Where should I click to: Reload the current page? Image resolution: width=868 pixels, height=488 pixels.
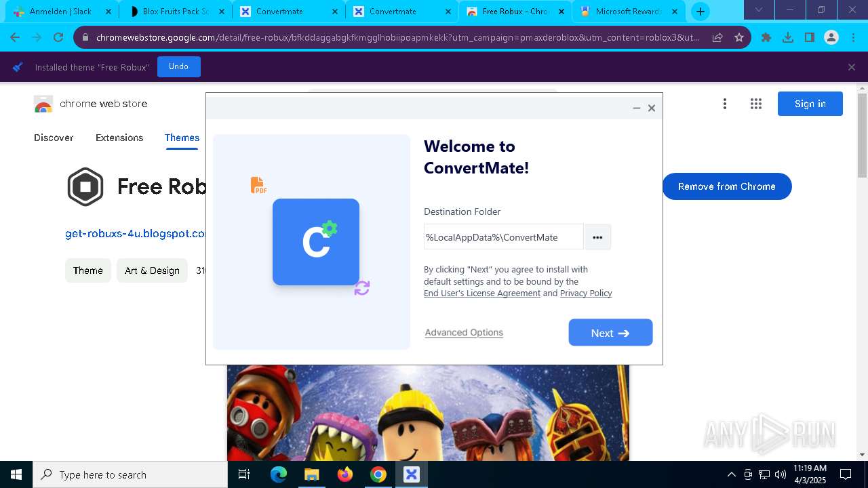pyautogui.click(x=58, y=37)
